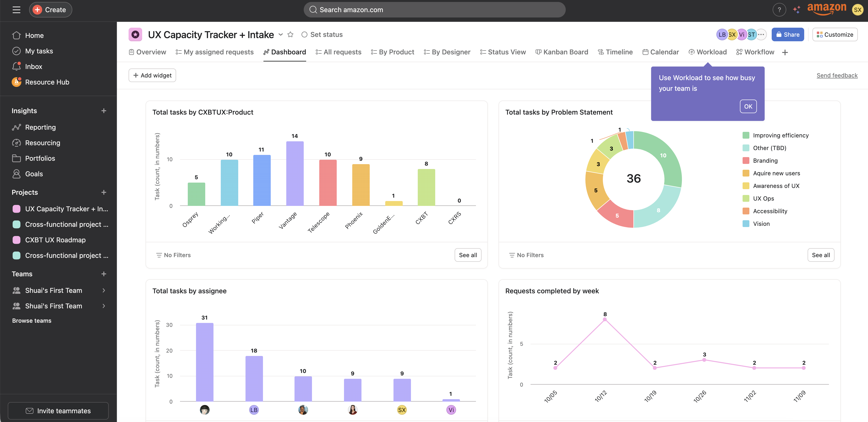
Task: Switch to the Kanban Board tab
Action: (562, 52)
